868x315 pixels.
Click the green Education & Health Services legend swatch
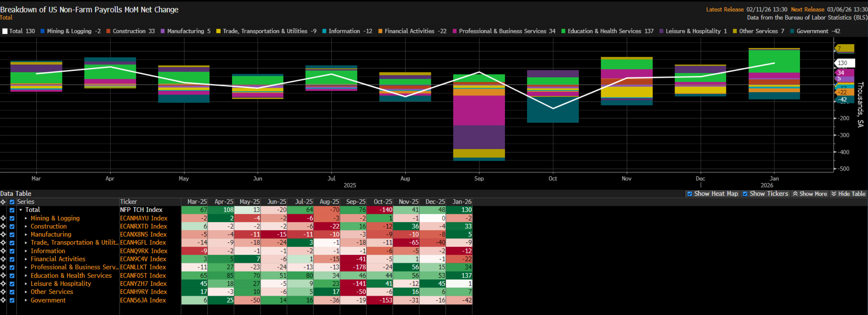(x=563, y=31)
